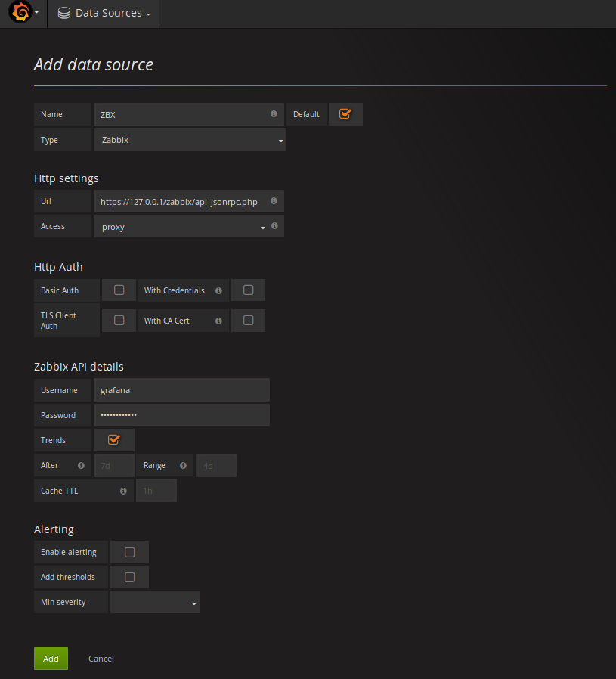Uncheck the Default data source checkbox
616x679 pixels.
coord(345,113)
